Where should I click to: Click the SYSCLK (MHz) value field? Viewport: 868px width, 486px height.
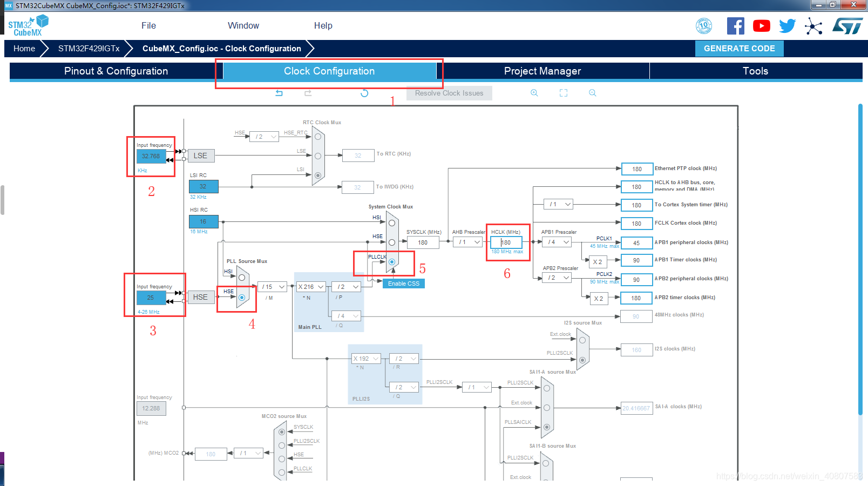423,242
